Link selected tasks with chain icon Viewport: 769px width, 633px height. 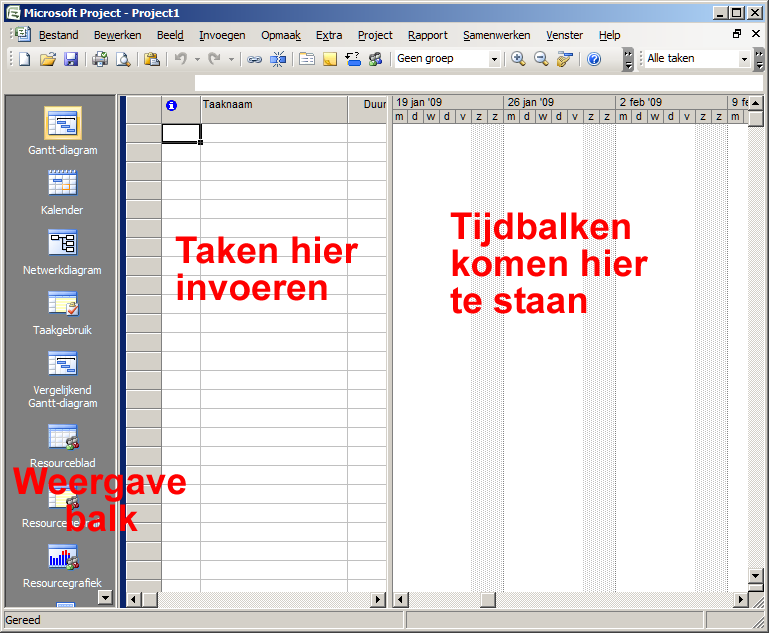(x=254, y=59)
